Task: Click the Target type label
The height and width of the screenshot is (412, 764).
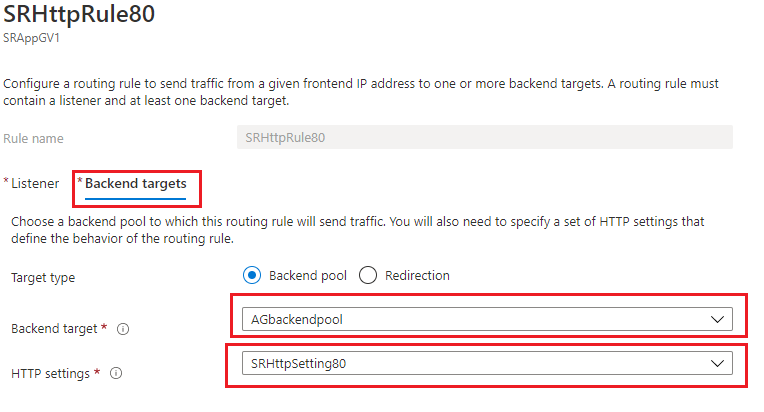Action: [x=43, y=276]
